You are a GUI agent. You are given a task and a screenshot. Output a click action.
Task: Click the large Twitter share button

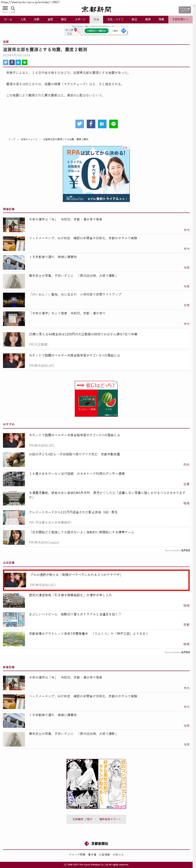pos(80,124)
